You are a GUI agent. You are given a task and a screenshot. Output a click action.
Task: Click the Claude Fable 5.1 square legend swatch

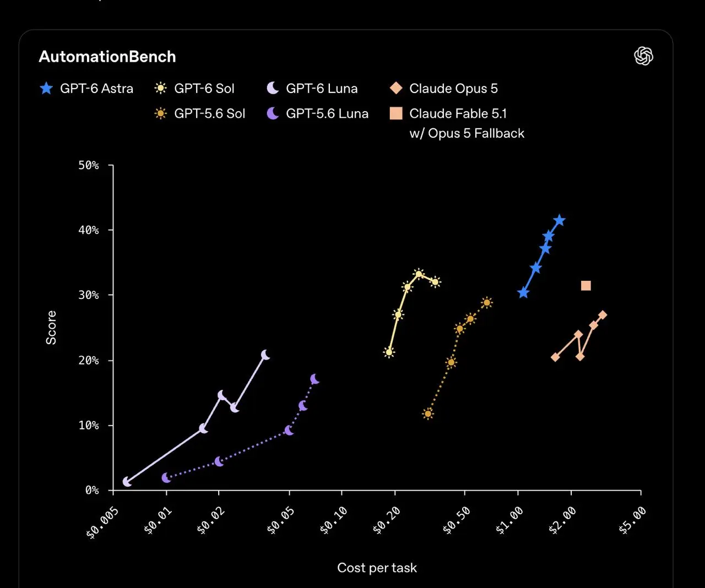(396, 113)
